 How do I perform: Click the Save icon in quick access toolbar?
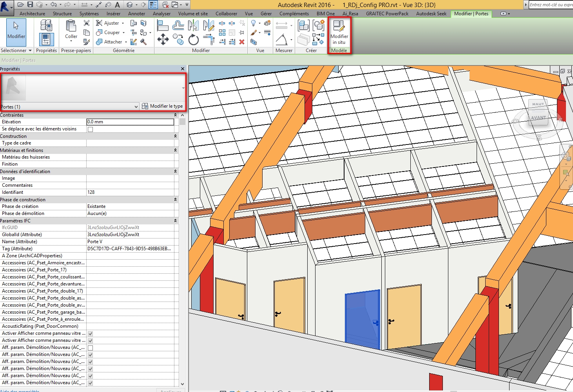tap(30, 5)
